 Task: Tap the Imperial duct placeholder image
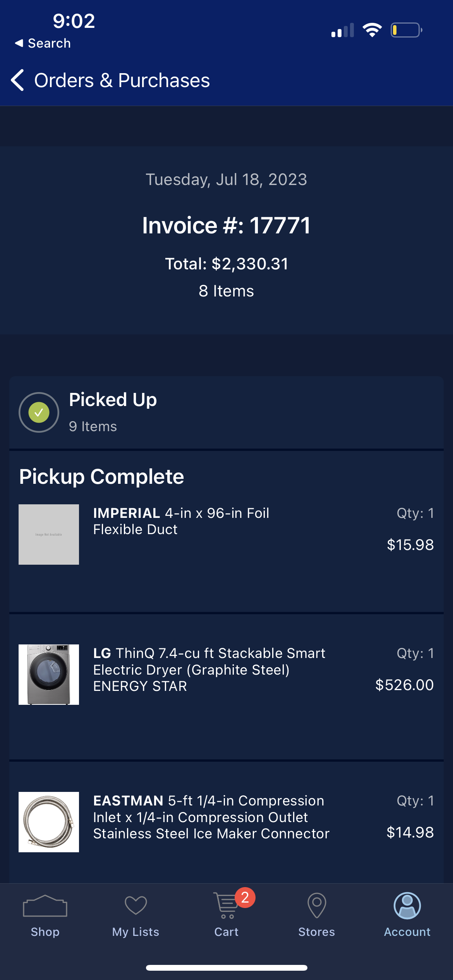click(49, 535)
